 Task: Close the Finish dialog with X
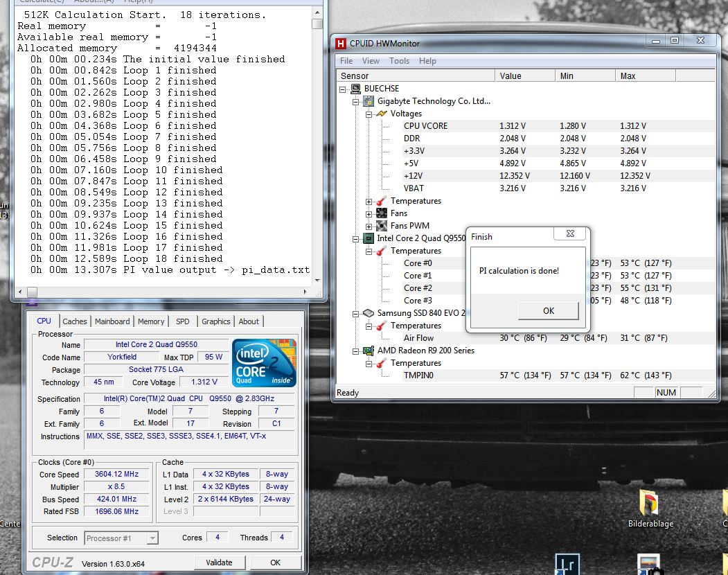[571, 233]
